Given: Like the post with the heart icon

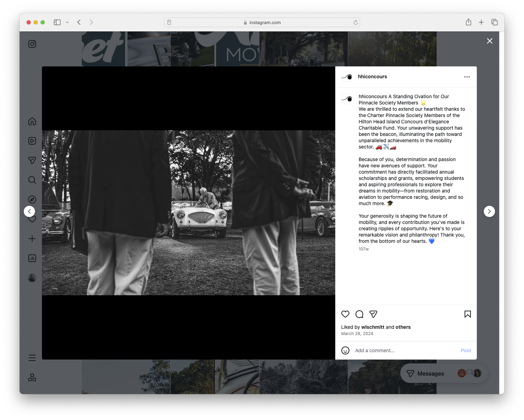Looking at the screenshot, I should click(x=345, y=314).
